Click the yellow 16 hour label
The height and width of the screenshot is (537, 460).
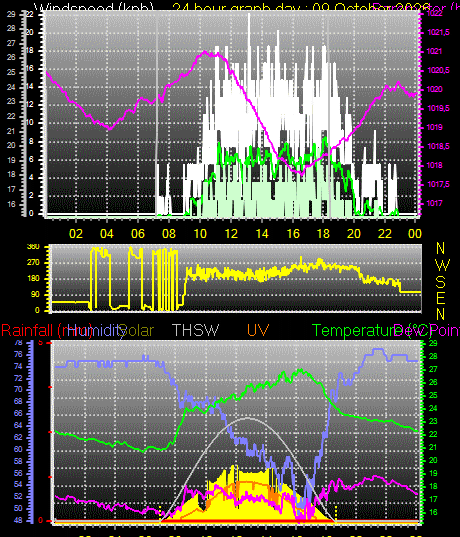(x=293, y=234)
